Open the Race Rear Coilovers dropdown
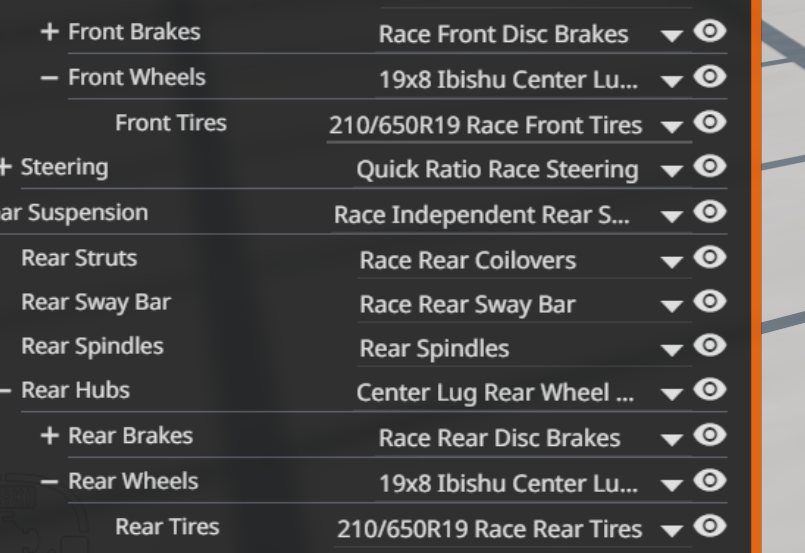 (x=672, y=262)
